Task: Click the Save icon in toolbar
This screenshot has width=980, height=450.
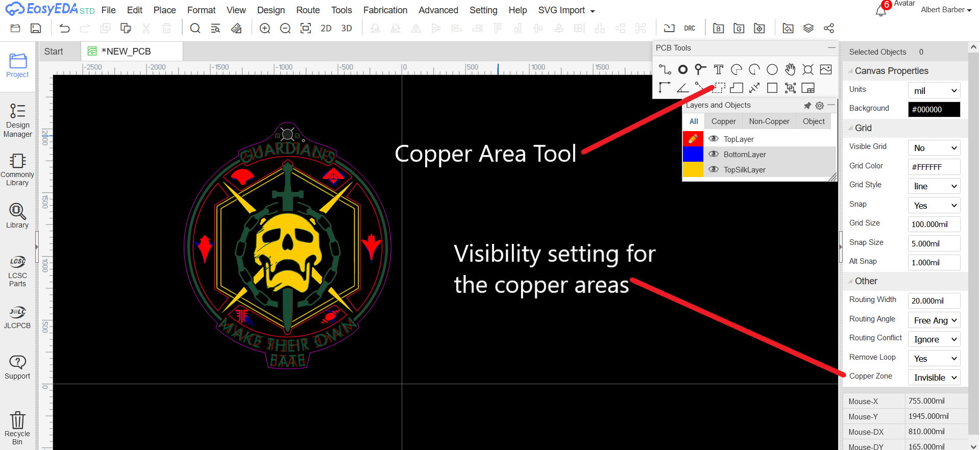Action: 36,28
